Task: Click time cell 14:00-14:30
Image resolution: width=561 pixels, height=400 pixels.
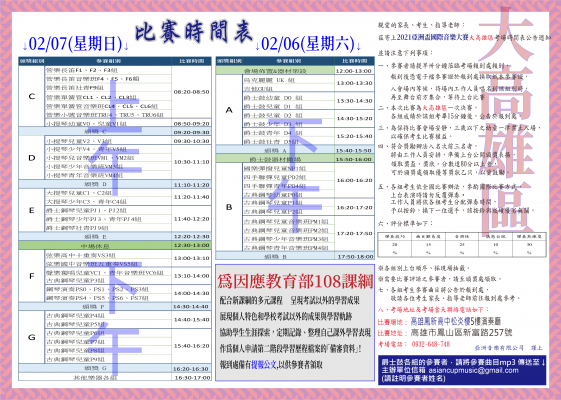Action: (191, 293)
